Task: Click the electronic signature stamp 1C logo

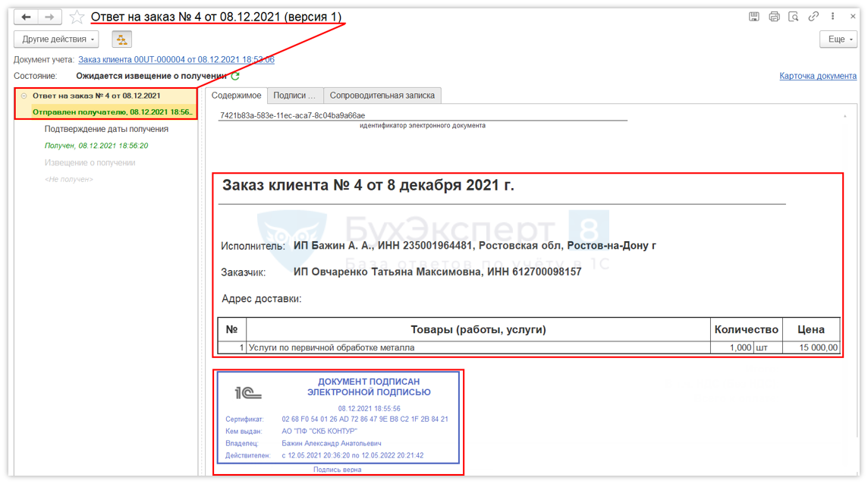Action: 247,393
